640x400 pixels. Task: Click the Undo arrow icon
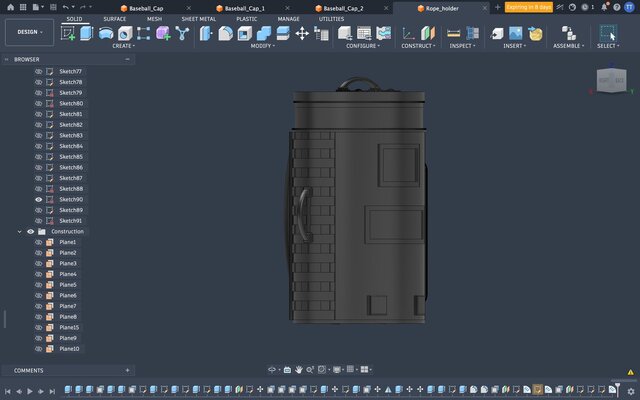[x=66, y=7]
